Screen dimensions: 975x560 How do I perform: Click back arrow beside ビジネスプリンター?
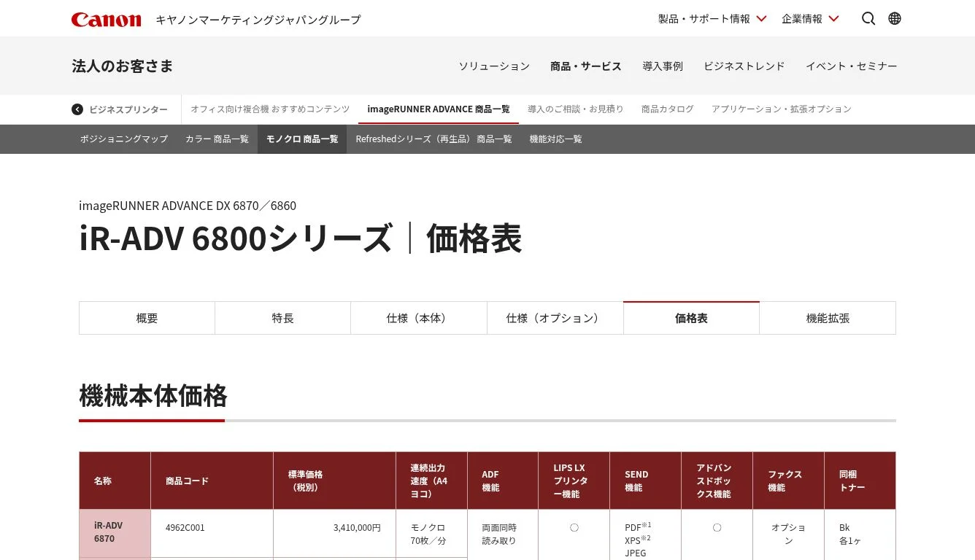[x=77, y=109]
